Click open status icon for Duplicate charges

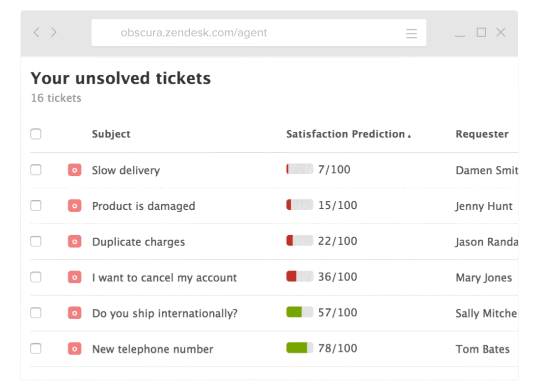[x=74, y=242]
